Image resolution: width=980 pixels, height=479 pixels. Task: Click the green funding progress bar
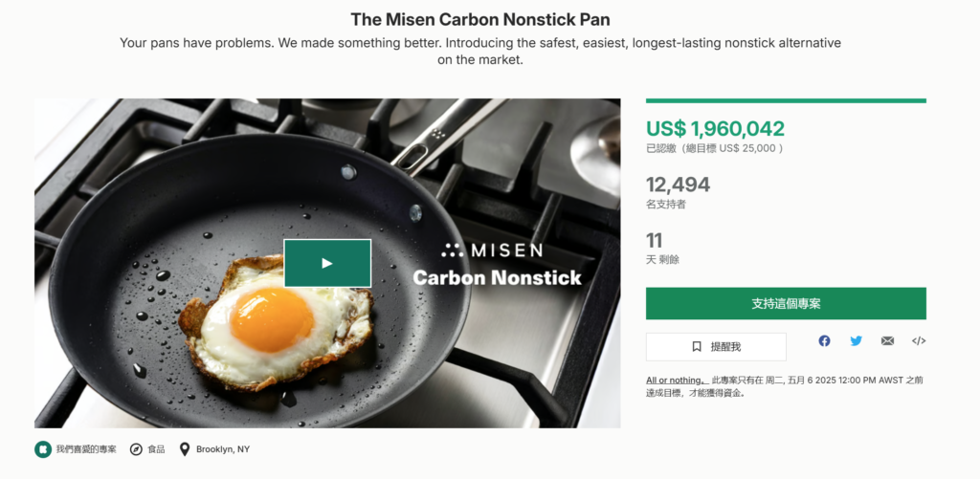point(786,100)
